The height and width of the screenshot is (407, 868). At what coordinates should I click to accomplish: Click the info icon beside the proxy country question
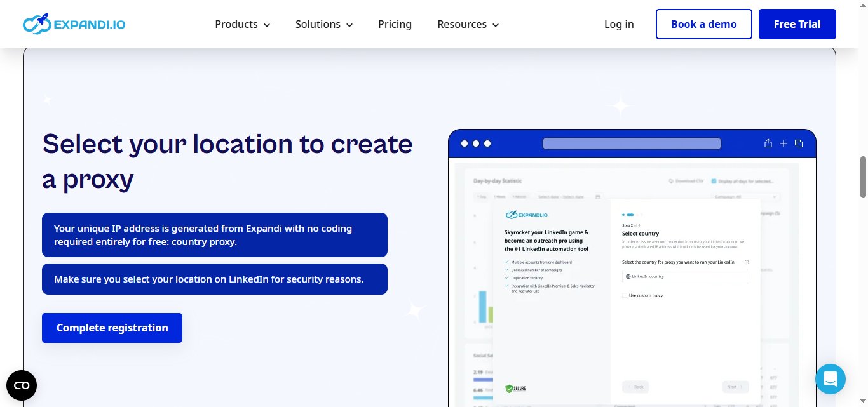pyautogui.click(x=747, y=262)
